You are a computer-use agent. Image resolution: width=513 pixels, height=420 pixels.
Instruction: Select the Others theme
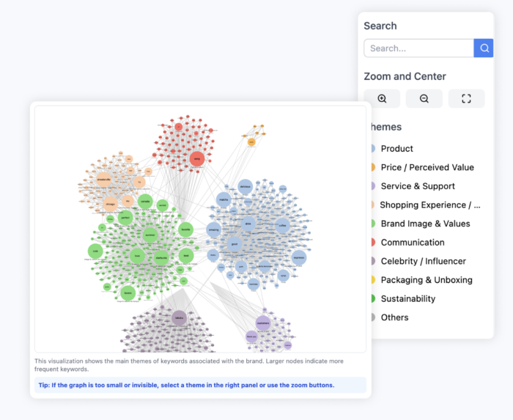(394, 317)
